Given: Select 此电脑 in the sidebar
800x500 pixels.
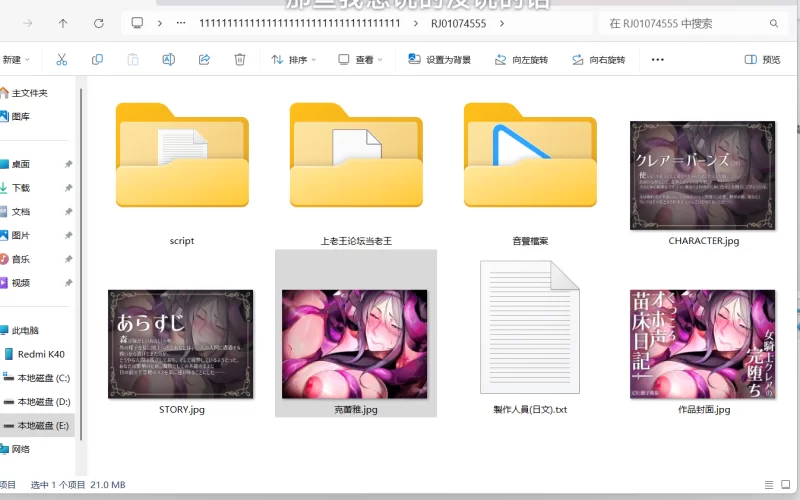Looking at the screenshot, I should pos(25,330).
